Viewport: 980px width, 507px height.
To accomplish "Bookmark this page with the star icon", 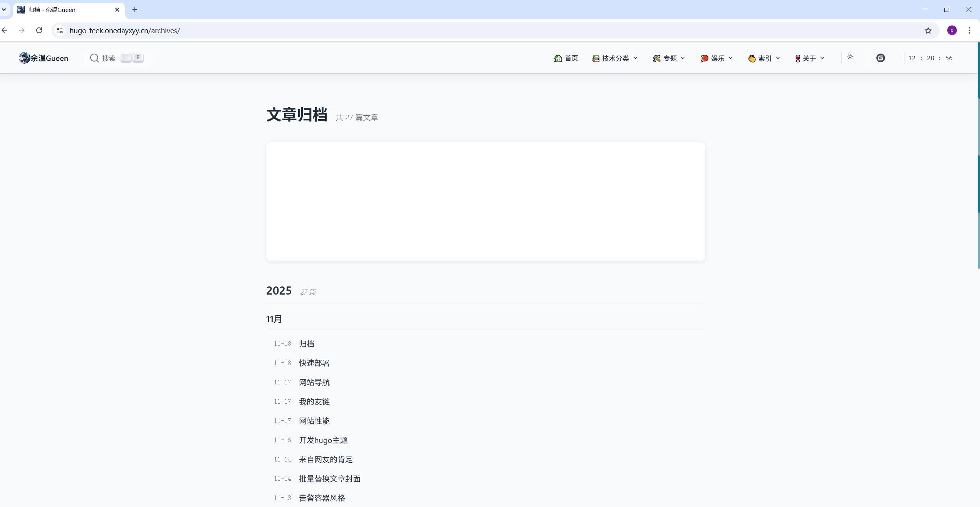I will click(928, 30).
